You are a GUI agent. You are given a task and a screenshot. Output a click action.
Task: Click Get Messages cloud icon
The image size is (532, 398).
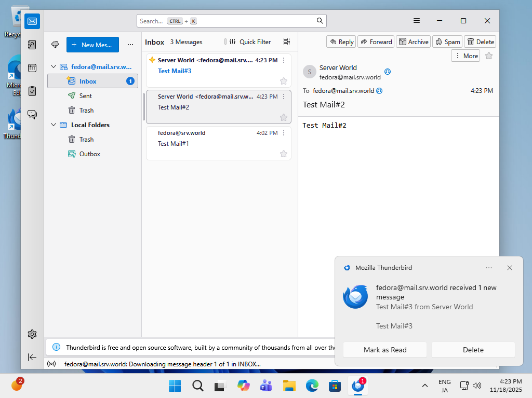point(55,45)
